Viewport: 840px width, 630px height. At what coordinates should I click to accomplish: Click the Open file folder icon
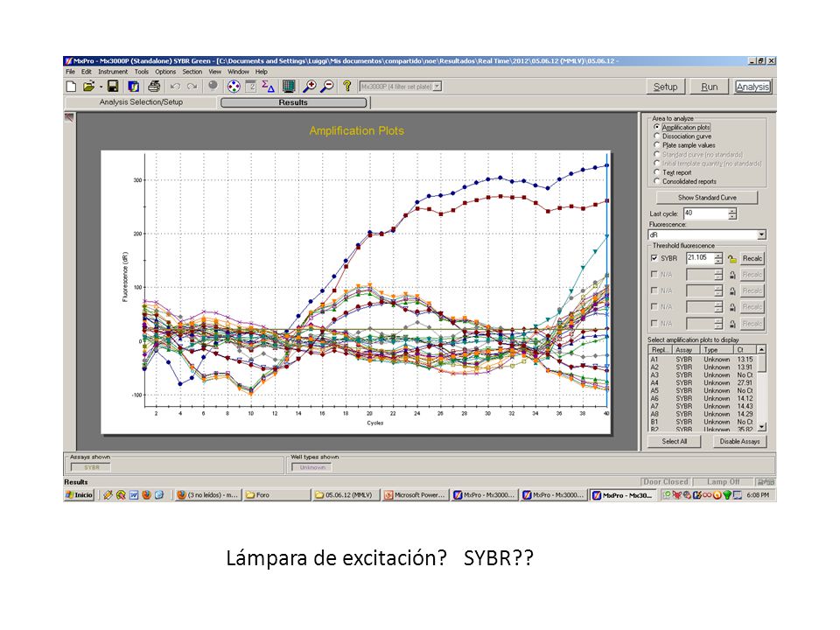[88, 87]
